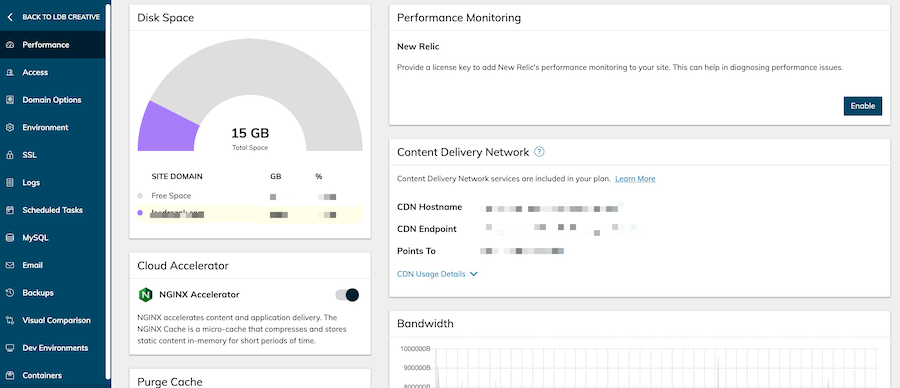Select the Free Space legend row
The image size is (900, 388).
coord(250,196)
